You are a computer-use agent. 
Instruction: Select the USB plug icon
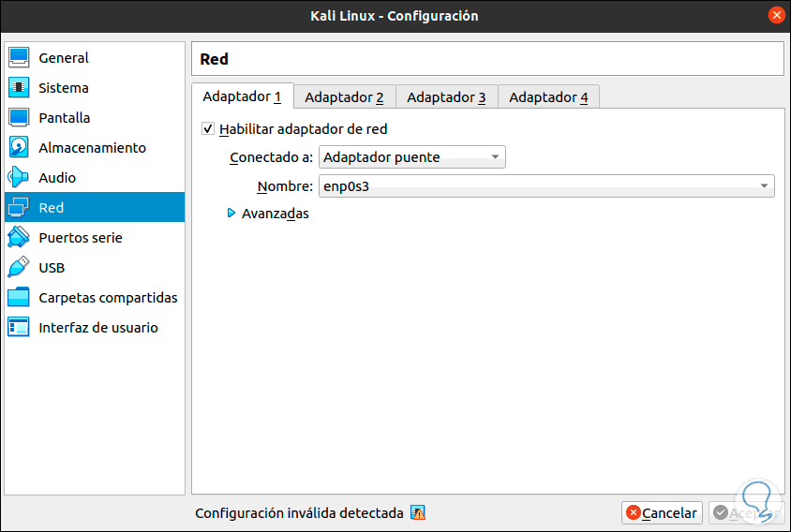[19, 267]
